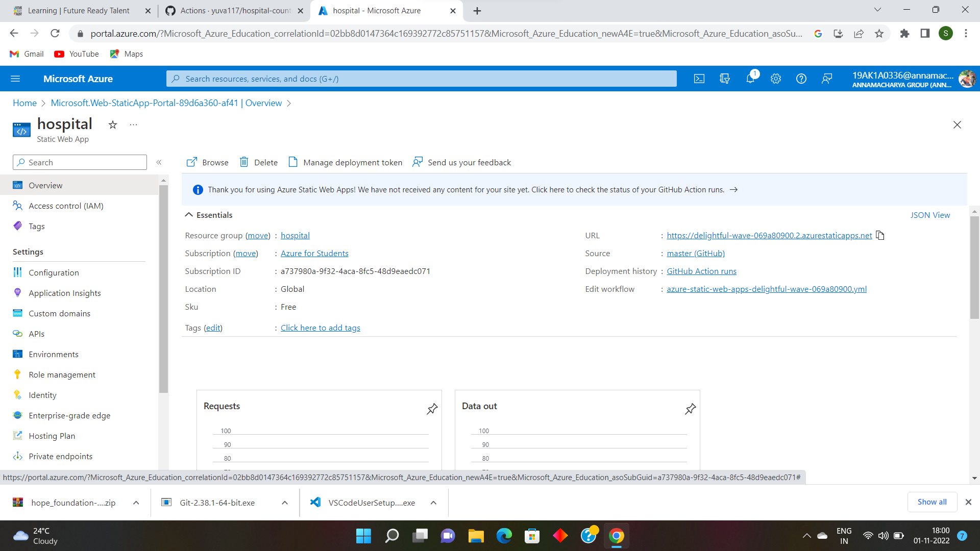Collapse the left resource menu
Viewport: 980px width, 551px height.
(159, 162)
